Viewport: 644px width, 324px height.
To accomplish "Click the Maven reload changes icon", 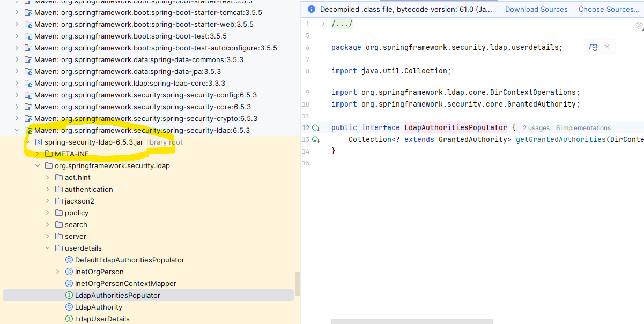I will (593, 47).
